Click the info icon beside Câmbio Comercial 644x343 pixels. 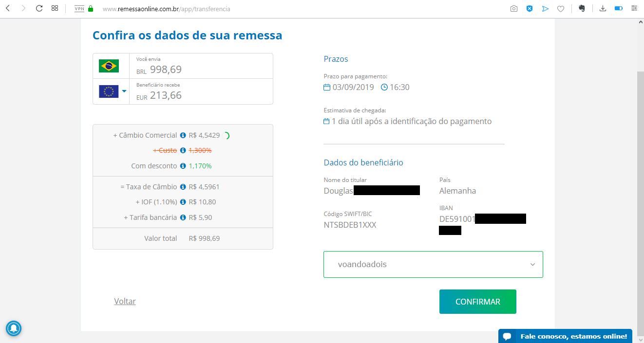pos(183,135)
